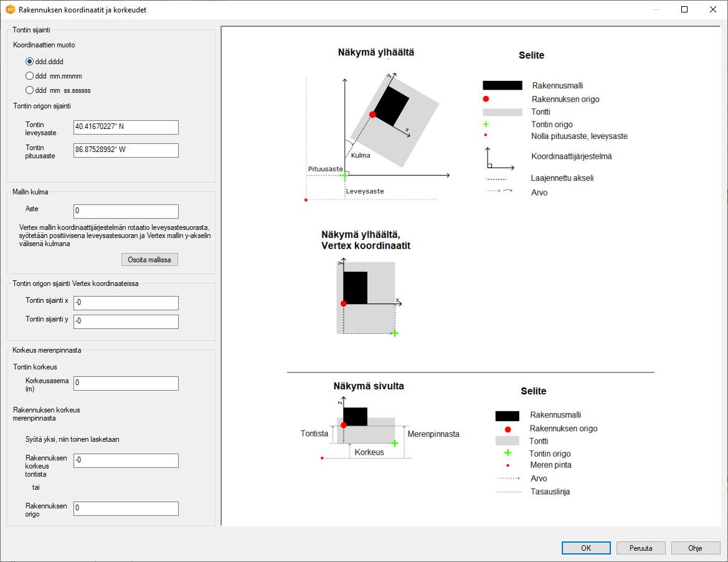
Task: Open help with the Ohje button
Action: [x=695, y=548]
